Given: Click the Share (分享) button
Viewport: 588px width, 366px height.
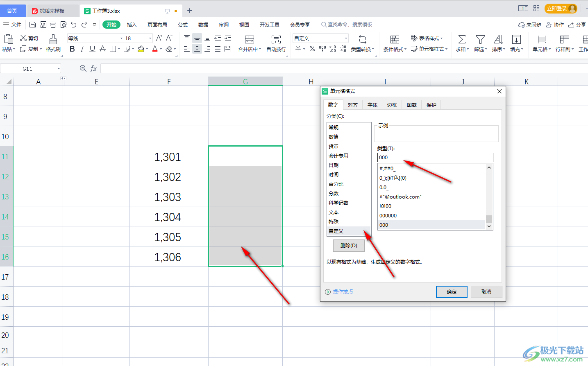Looking at the screenshot, I should click(x=577, y=25).
